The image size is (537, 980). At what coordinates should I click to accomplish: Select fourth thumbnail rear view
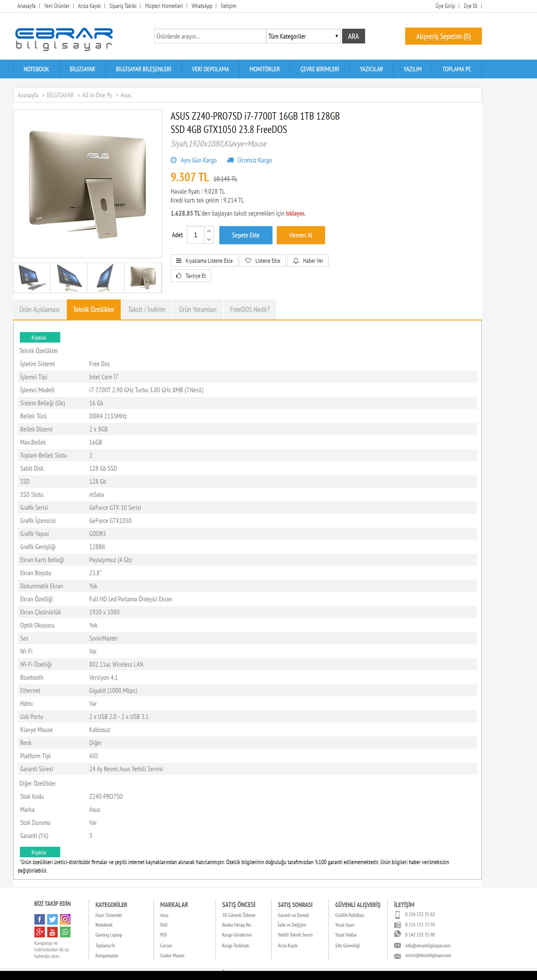[143, 278]
